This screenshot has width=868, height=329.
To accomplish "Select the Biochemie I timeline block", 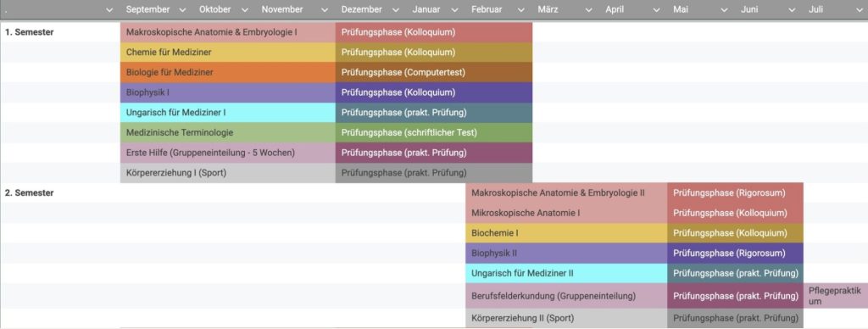I will [566, 232].
